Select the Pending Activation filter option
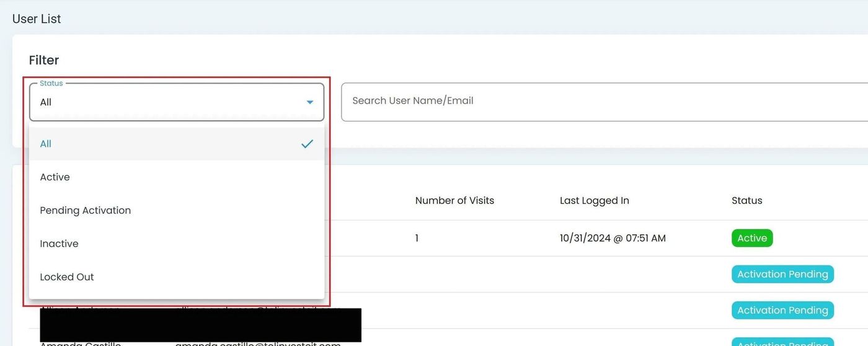This screenshot has height=346, width=868. pos(86,211)
